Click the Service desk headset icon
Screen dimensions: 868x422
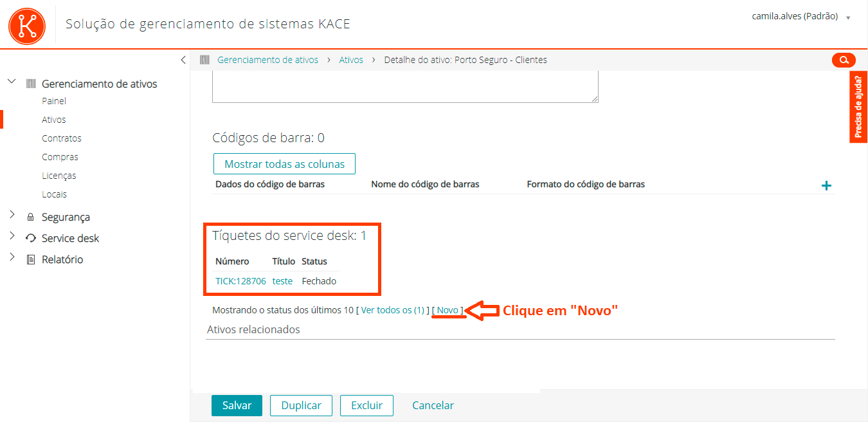[x=31, y=239]
